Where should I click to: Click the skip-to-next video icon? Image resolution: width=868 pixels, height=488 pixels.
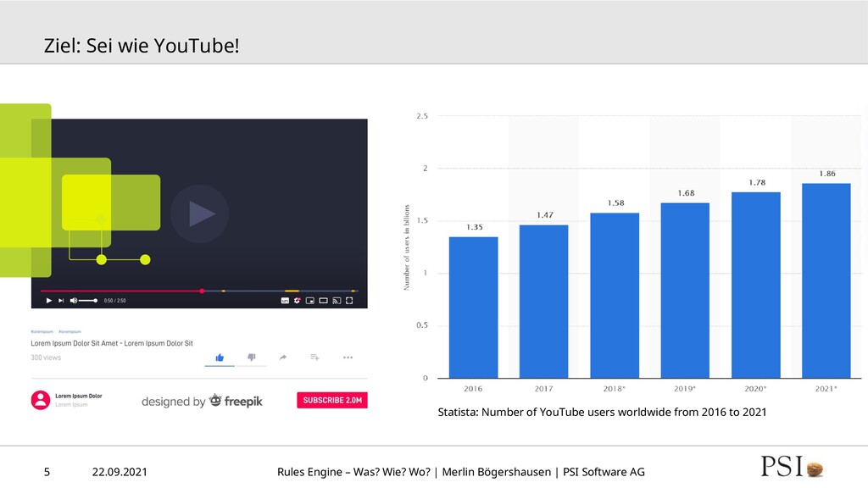click(61, 301)
